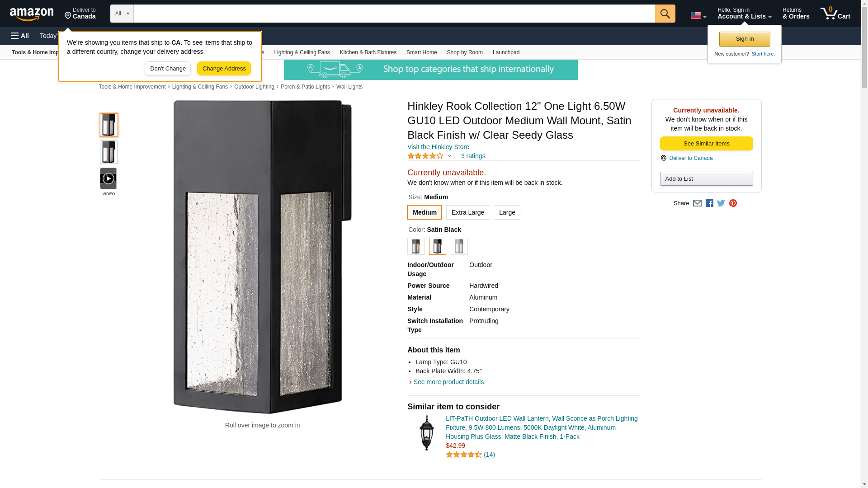Pick the Large size option
Screen dimensions: 868x488
507,212
